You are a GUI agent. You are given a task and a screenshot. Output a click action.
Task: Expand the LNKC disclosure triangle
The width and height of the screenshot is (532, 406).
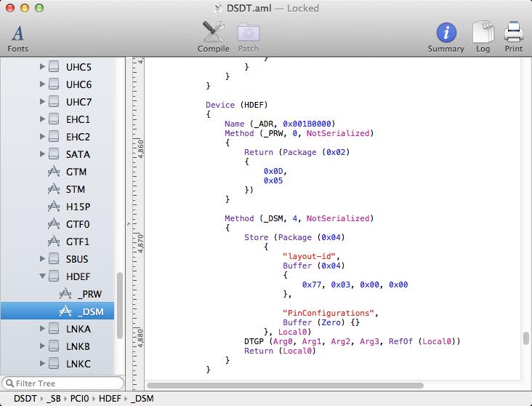(x=42, y=364)
